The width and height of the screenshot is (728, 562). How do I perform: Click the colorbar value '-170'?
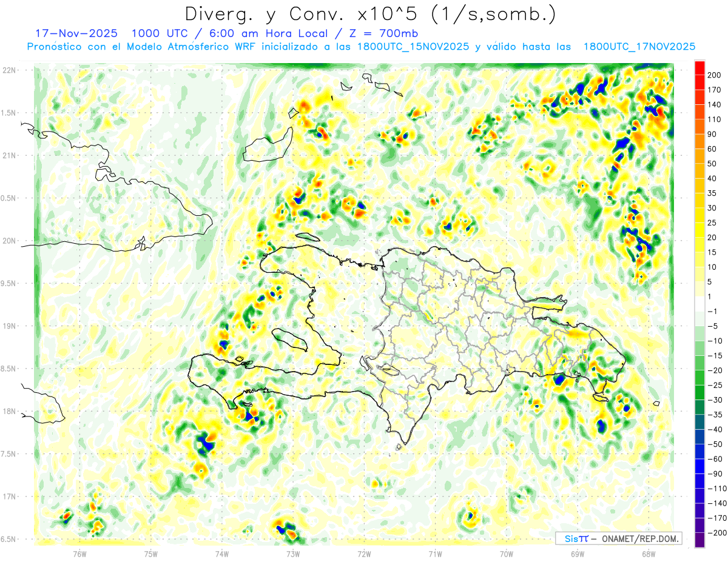[718, 518]
